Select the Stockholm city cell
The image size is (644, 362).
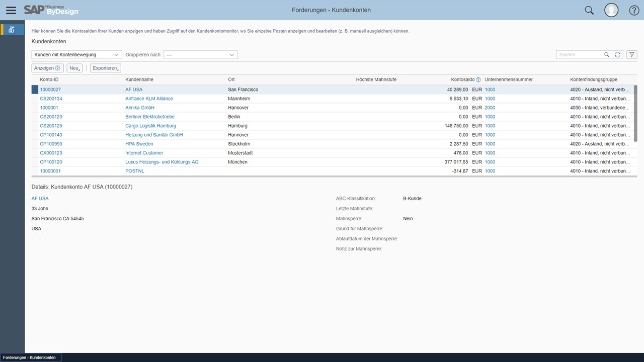[239, 144]
